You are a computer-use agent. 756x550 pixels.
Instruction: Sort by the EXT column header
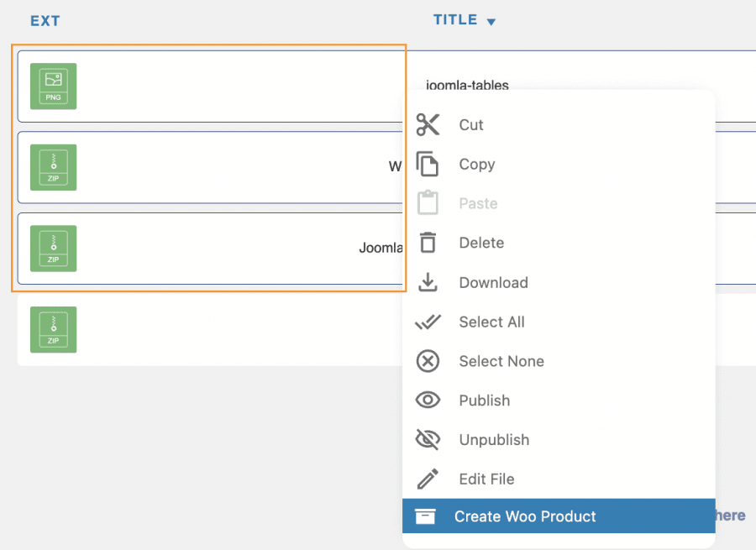pos(45,21)
